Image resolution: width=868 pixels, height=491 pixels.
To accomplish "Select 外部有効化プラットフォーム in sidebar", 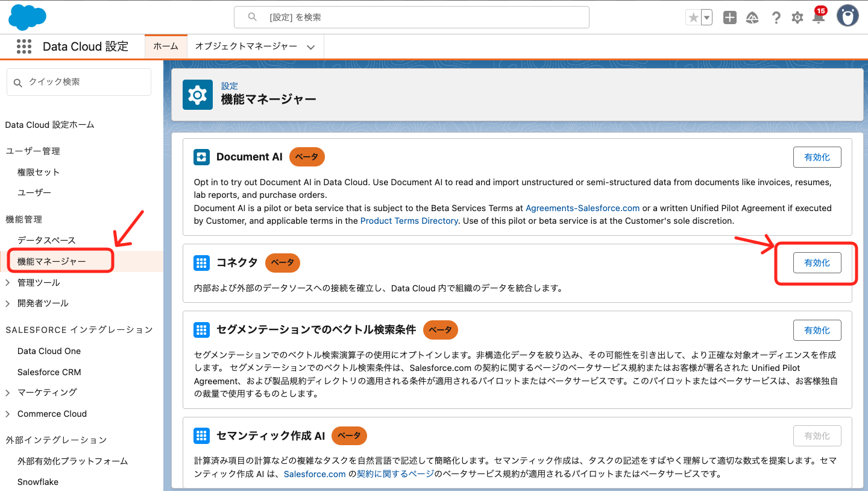I will pyautogui.click(x=72, y=461).
